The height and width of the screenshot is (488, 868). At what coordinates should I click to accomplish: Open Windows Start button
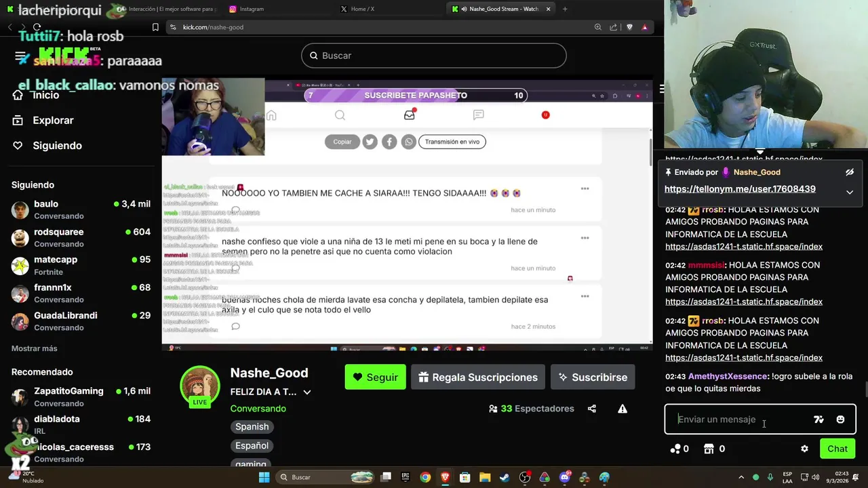[264, 477]
